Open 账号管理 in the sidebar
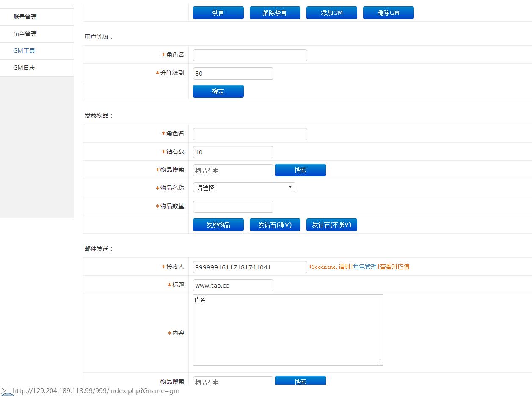 (25, 17)
